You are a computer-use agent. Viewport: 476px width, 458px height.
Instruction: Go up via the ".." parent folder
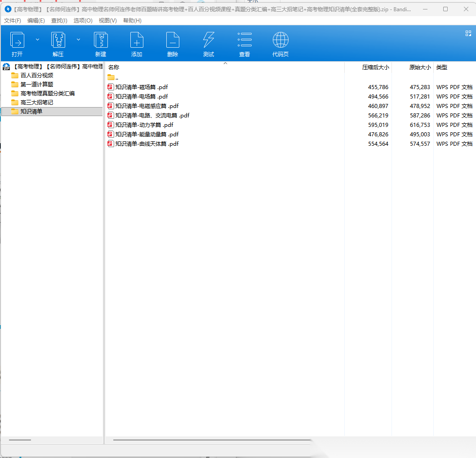(x=116, y=78)
